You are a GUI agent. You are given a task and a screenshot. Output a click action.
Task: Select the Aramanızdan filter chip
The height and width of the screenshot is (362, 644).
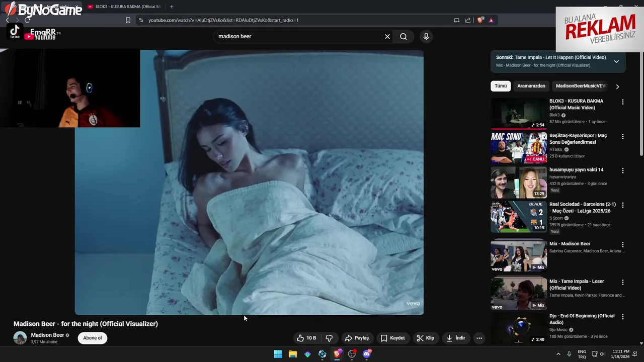[531, 86]
